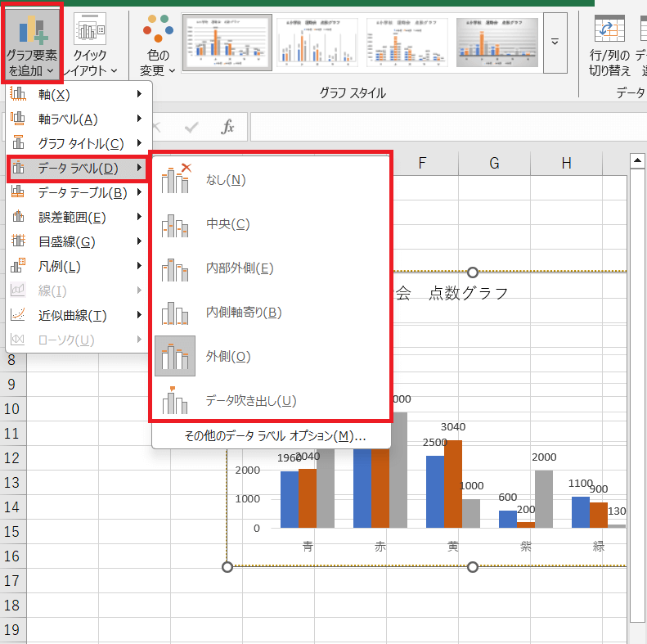Click the グラフ タイトル menu icon
Image resolution: width=647 pixels, height=644 pixels.
point(18,142)
